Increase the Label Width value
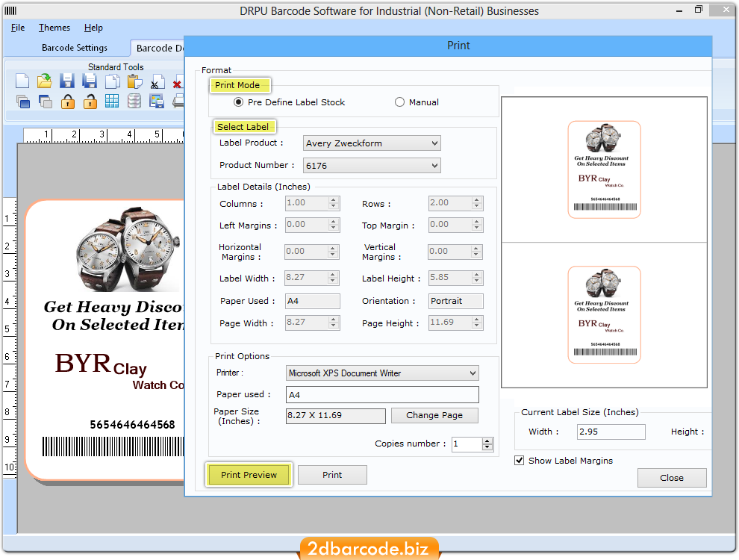Viewport: 739px width, 560px height. pyautogui.click(x=333, y=275)
